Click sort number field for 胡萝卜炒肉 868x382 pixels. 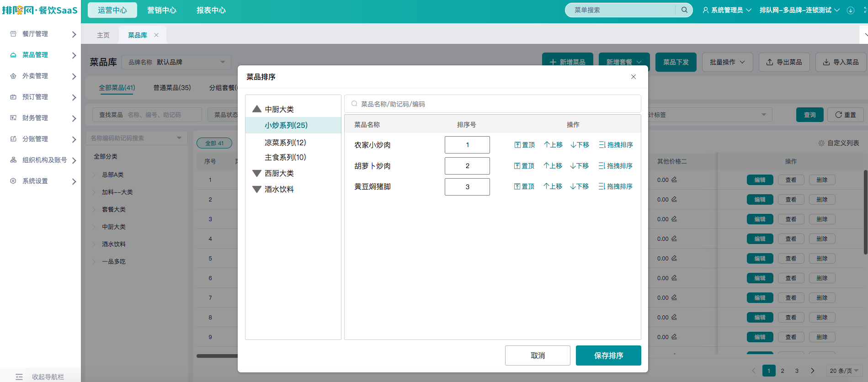pyautogui.click(x=467, y=166)
